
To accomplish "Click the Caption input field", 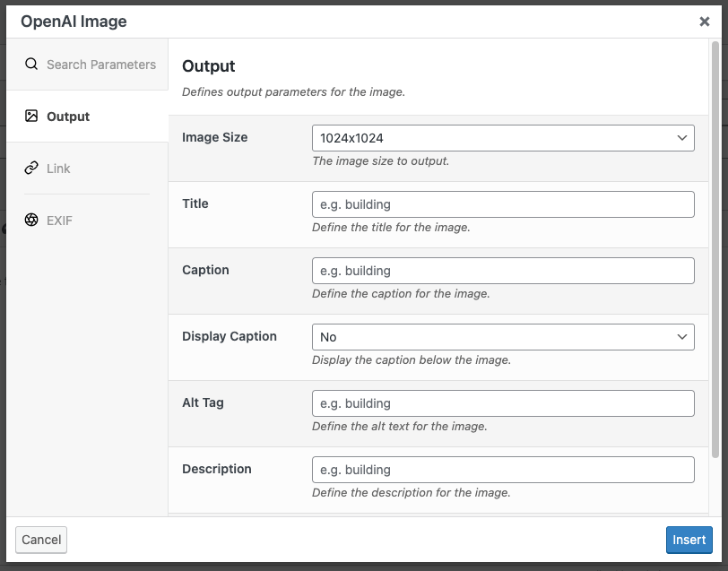I will [503, 271].
